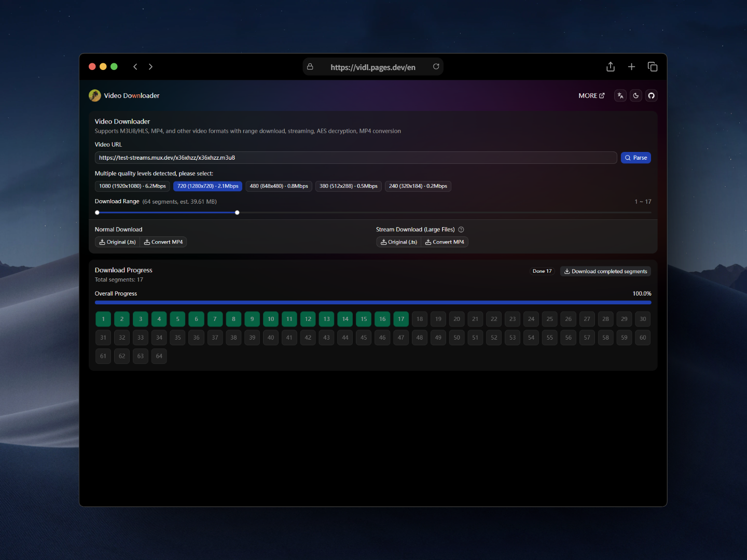
Task: Open the browser share icon
Action: 611,66
